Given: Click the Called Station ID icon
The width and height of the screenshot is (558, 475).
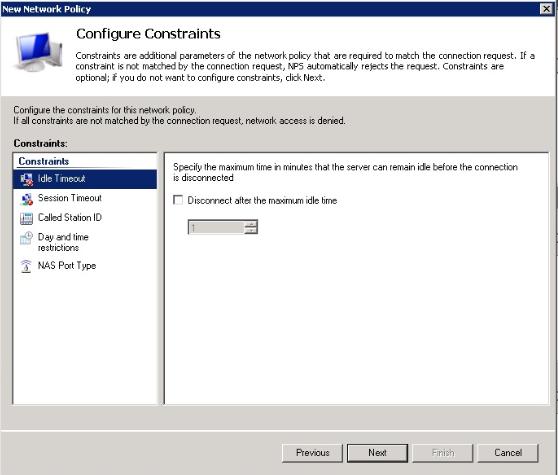Looking at the screenshot, I should click(x=27, y=218).
